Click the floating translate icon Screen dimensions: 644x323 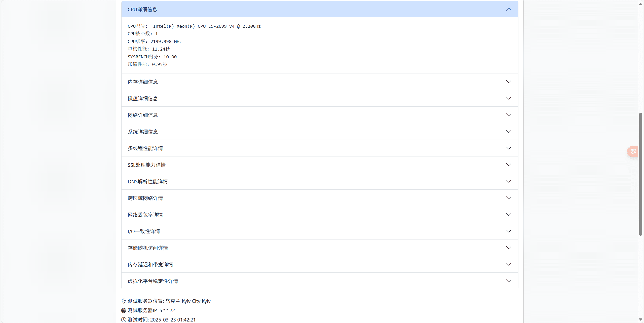click(633, 151)
